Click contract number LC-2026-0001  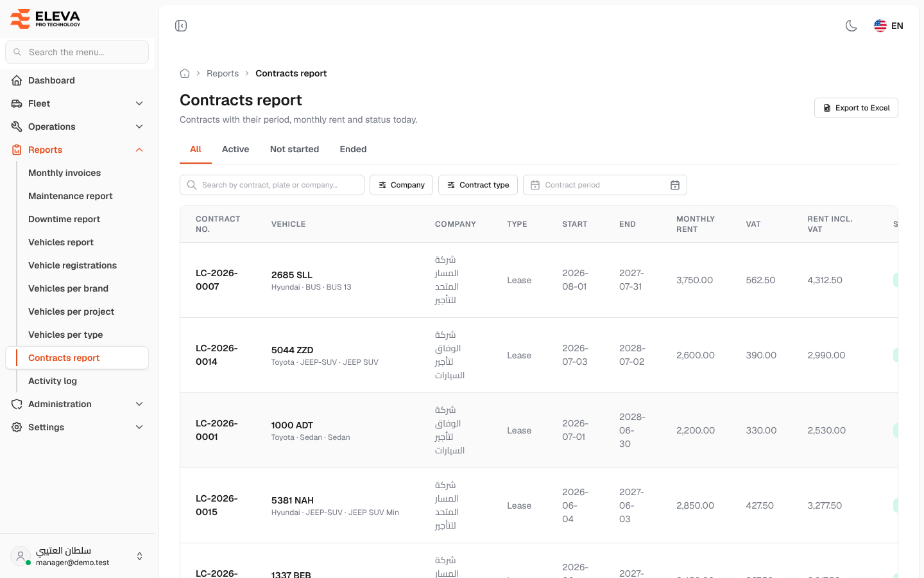217,430
